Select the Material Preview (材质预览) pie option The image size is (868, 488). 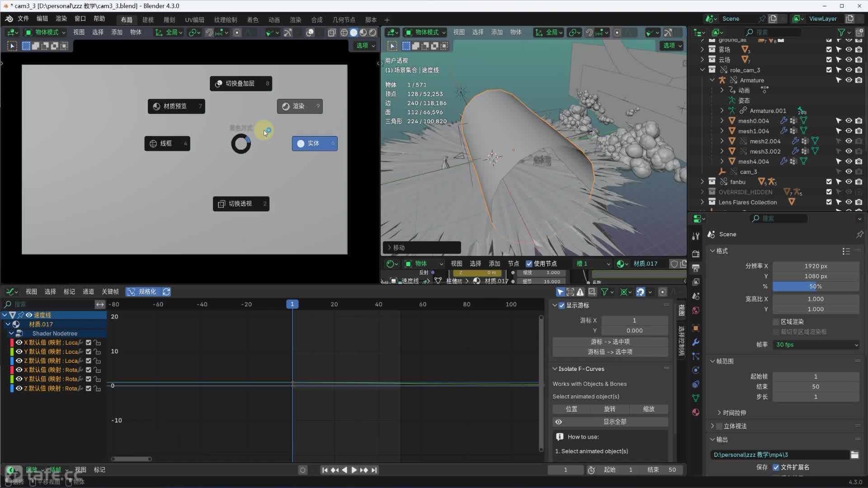[176, 106]
